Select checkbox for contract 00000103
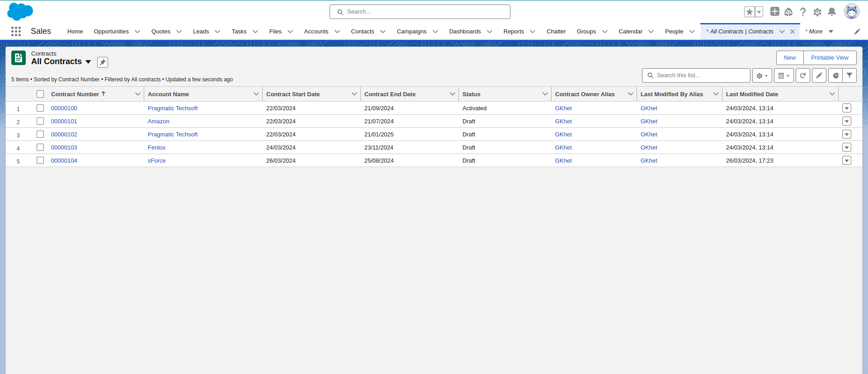Image resolution: width=868 pixels, height=374 pixels. (x=40, y=147)
